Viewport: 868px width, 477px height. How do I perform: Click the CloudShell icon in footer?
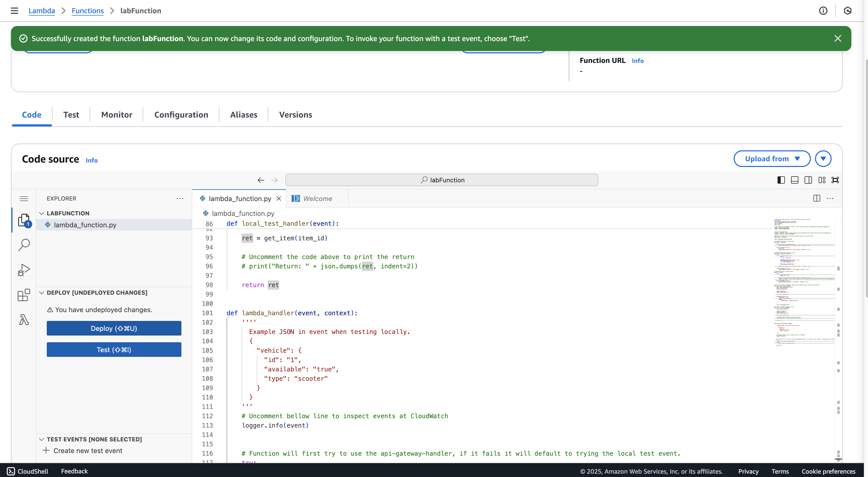coord(11,471)
